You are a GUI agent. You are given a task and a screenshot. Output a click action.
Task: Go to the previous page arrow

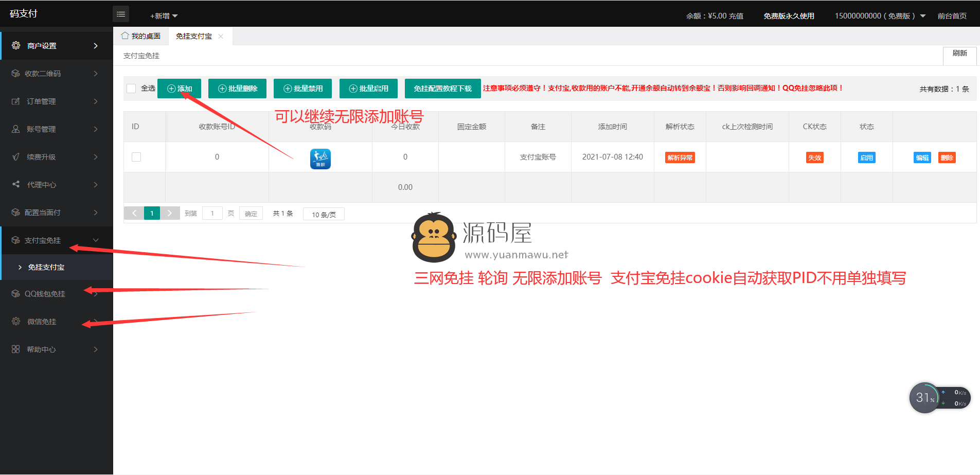(134, 213)
